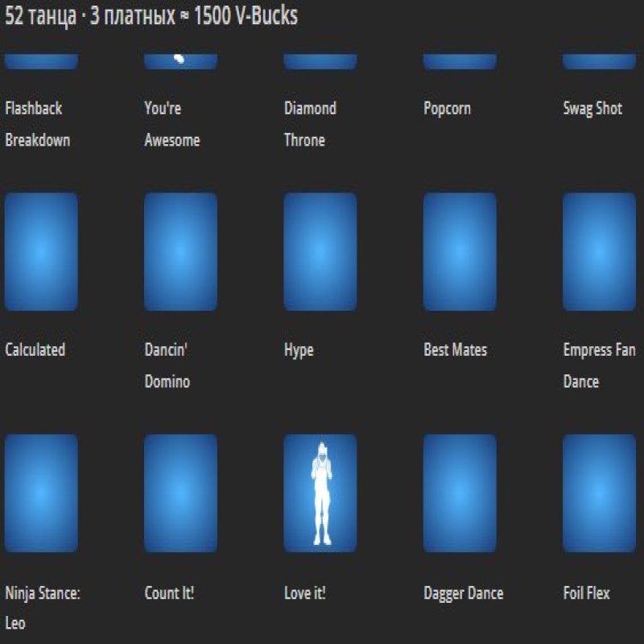
Task: Click the Dagger Dance emote preview
Action: [460, 493]
